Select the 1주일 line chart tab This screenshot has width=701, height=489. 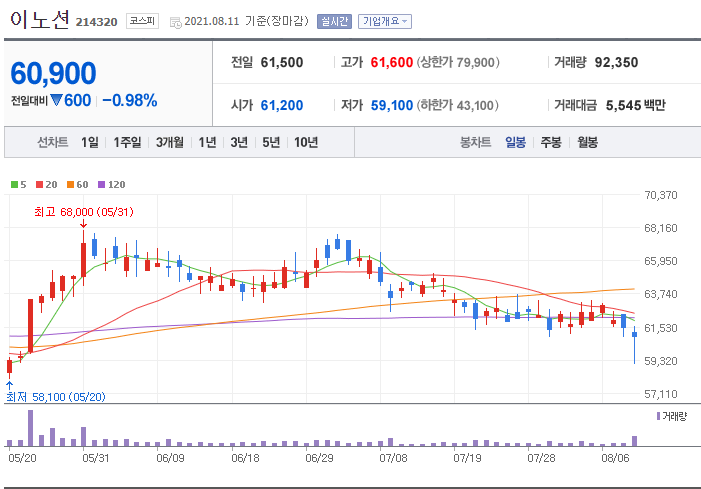click(127, 143)
